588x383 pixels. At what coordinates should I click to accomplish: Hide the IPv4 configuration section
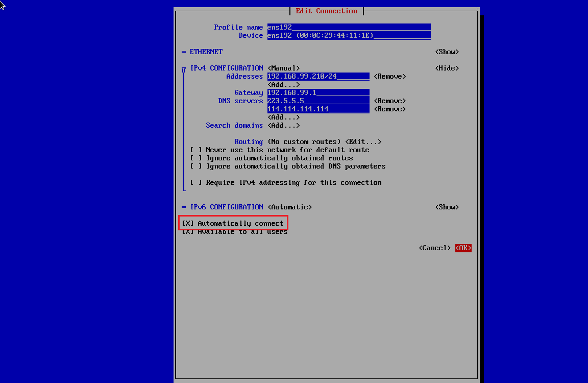(447, 68)
